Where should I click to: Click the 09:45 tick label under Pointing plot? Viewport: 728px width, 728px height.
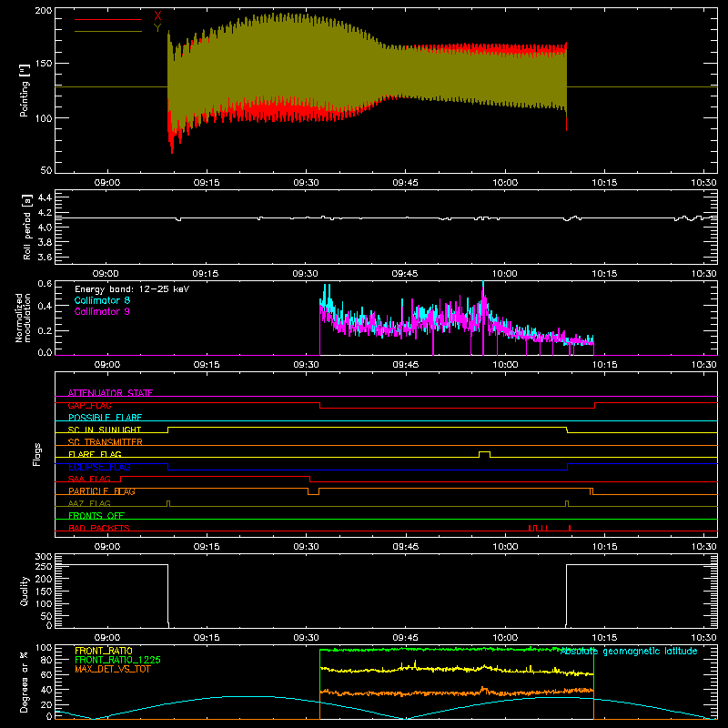[405, 183]
